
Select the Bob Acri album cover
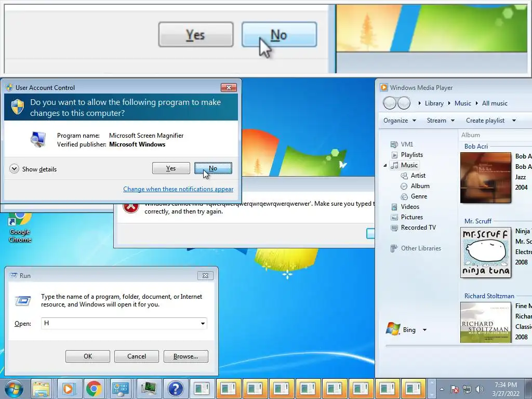(x=486, y=178)
